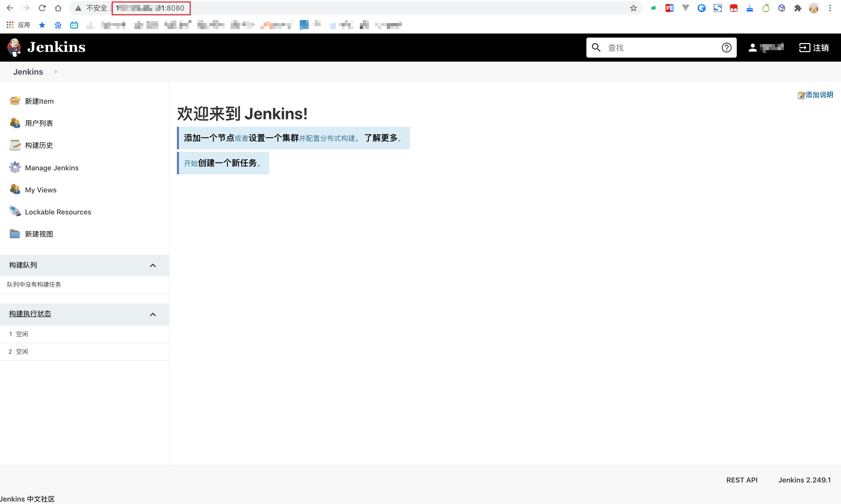The height and width of the screenshot is (504, 841).
Task: Open Manage Jenkins settings
Action: [52, 167]
